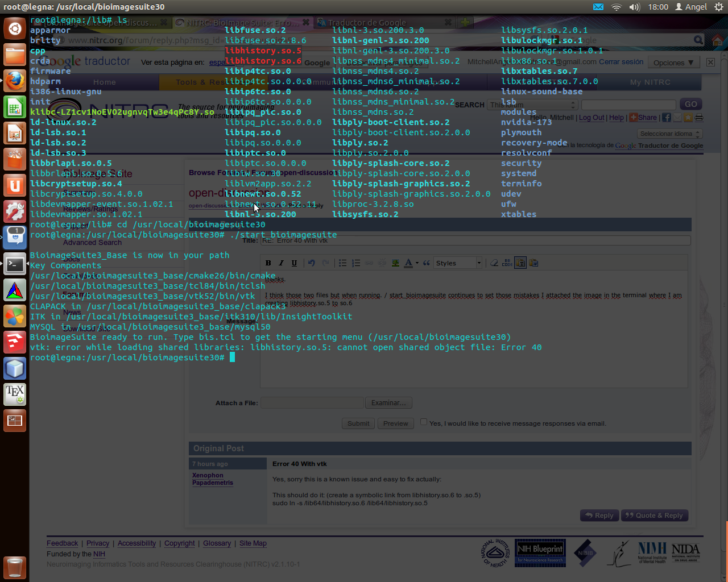Viewport: 728px width, 582px height.
Task: Click the BBCode source icon
Action: [x=507, y=263]
